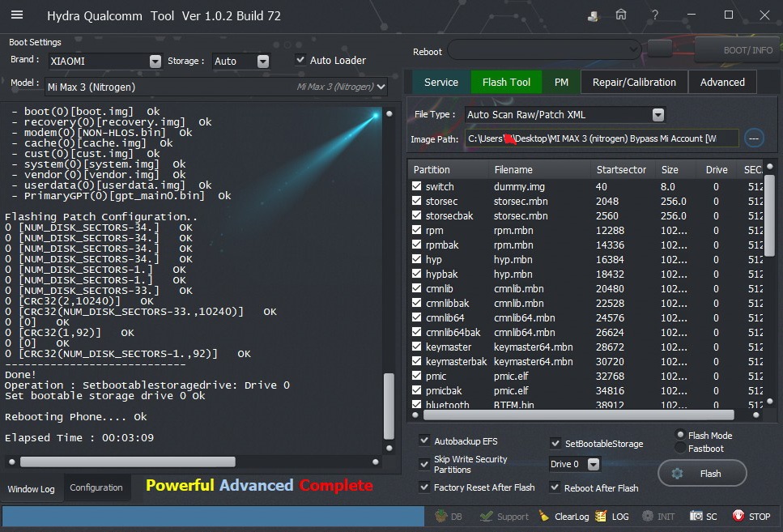
Task: Click the log panel horizontal scrollbar
Action: click(x=127, y=462)
